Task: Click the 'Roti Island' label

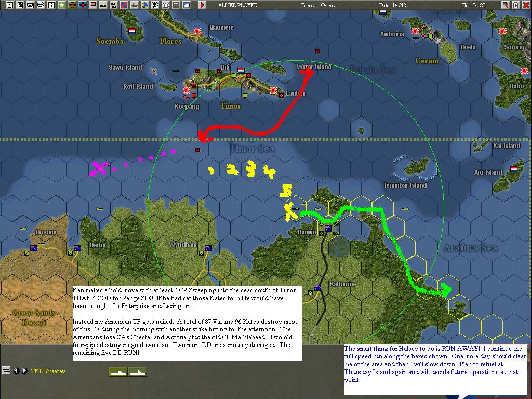Action: [138, 87]
